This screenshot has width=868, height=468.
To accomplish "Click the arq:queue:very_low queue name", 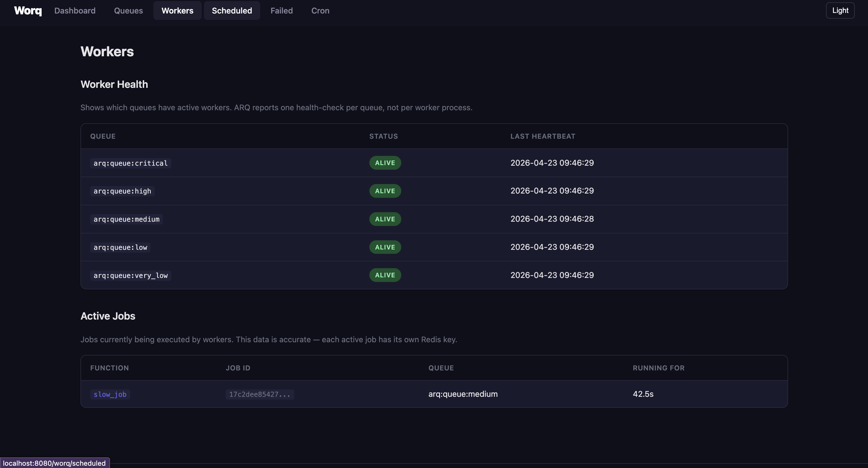I will point(130,276).
